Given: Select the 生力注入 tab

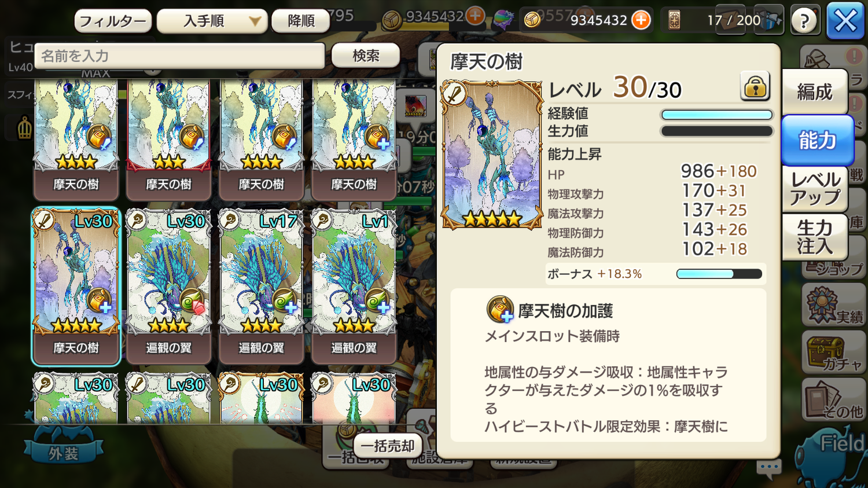Looking at the screenshot, I should [815, 237].
